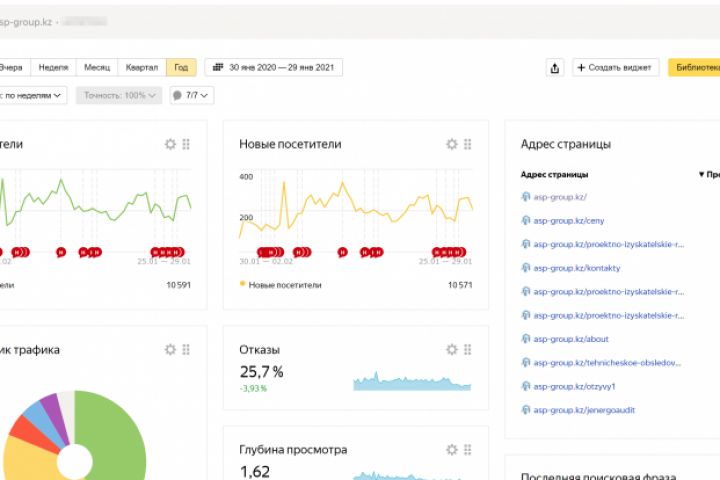
Task: Click drag handle of visitors chart widget
Action: tap(186, 144)
